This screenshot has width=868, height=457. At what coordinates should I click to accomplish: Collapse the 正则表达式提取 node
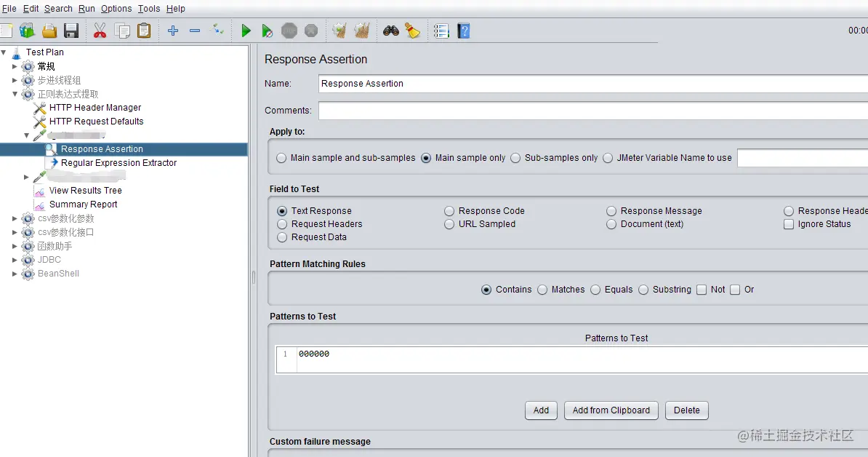coord(15,94)
